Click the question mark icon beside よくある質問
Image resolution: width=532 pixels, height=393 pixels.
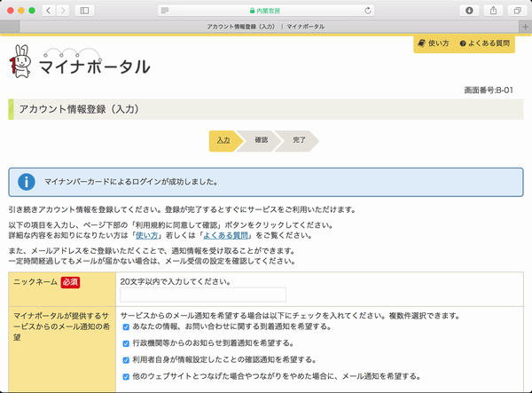coord(463,43)
